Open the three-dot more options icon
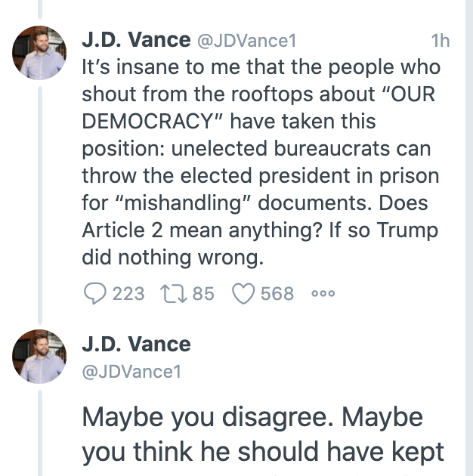This screenshot has width=473, height=476. click(x=323, y=294)
